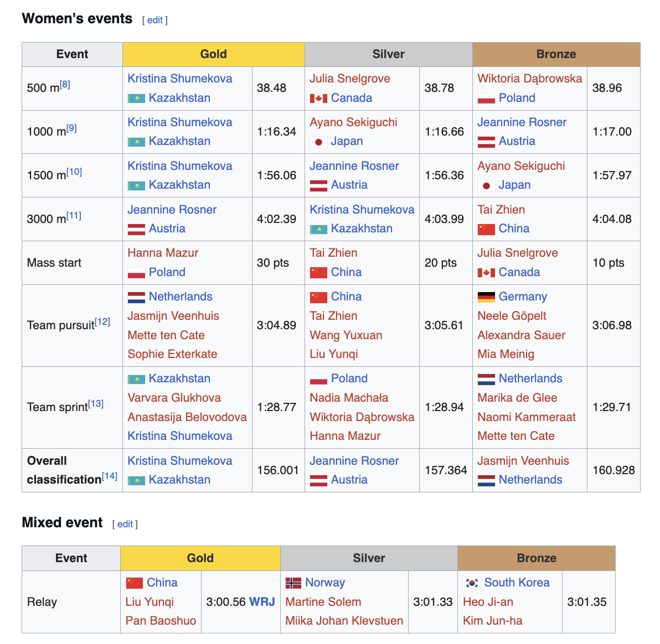Click the Norway flag icon in Relay row
Viewport: 660px width, 644px height.
[293, 583]
